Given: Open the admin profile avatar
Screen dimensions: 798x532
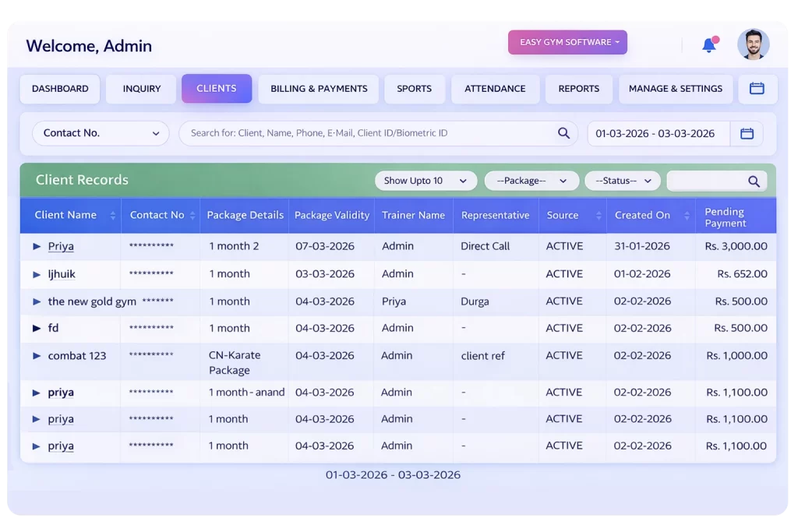Looking at the screenshot, I should click(x=752, y=44).
